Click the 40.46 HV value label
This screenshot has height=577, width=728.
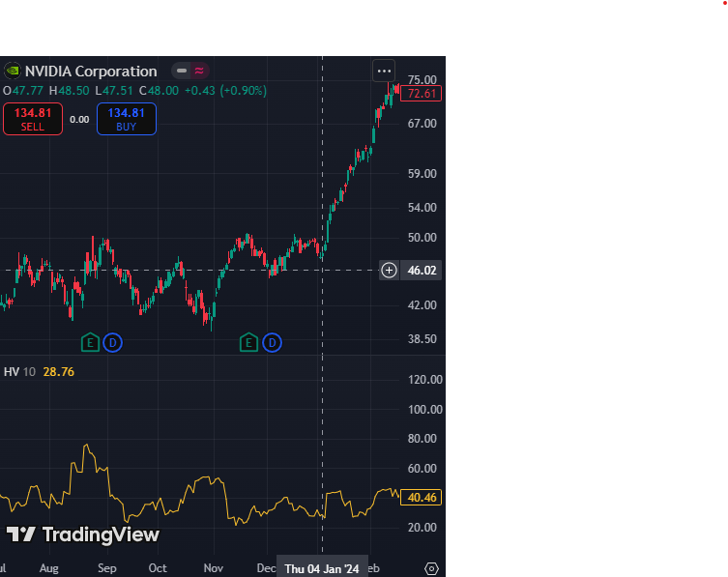coord(421,498)
